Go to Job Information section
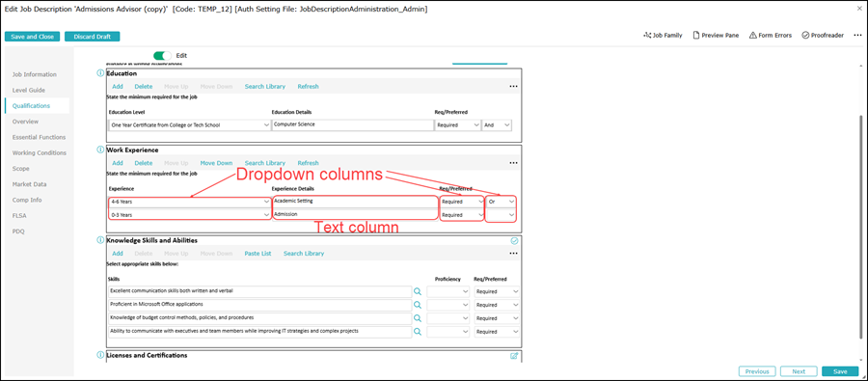 [x=35, y=74]
